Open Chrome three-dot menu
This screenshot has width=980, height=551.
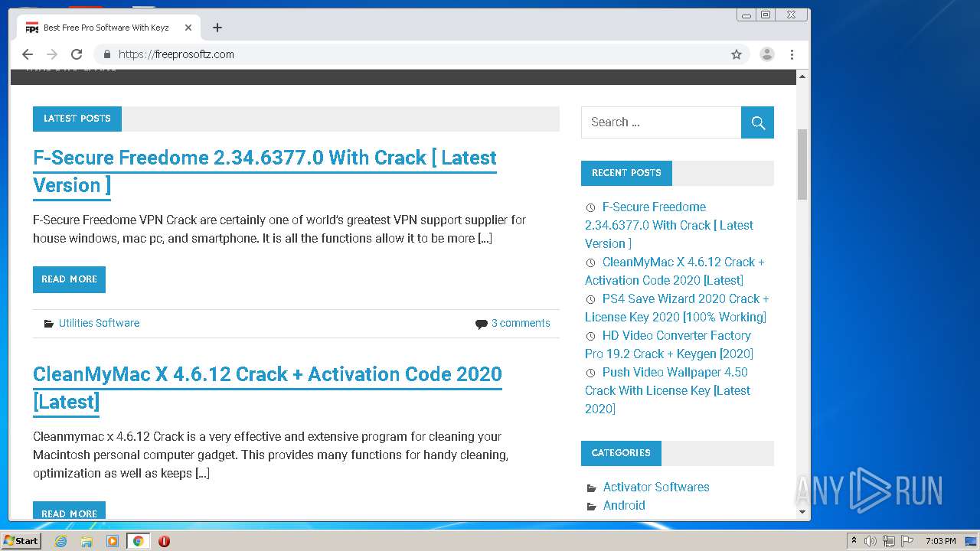(792, 54)
